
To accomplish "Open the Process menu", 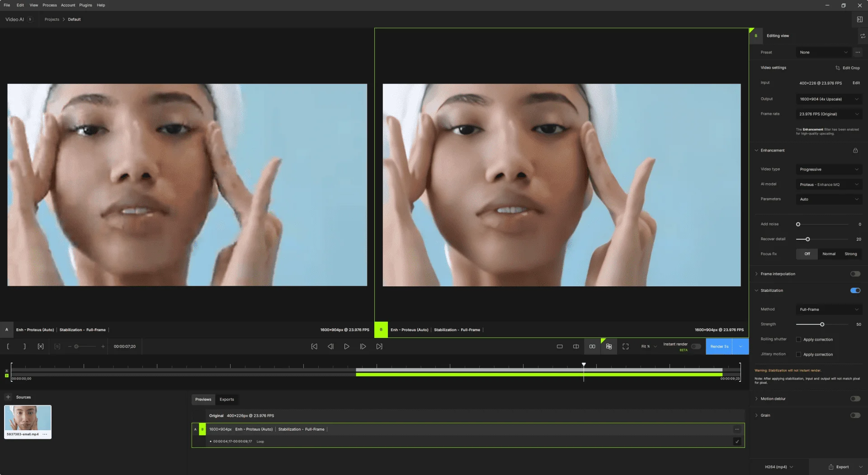I will (x=50, y=5).
